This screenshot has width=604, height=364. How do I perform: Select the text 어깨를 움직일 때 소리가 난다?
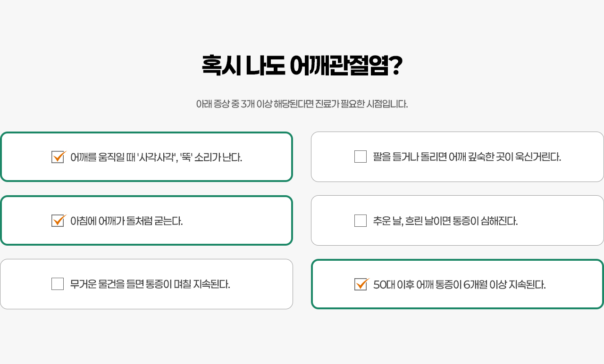point(156,157)
